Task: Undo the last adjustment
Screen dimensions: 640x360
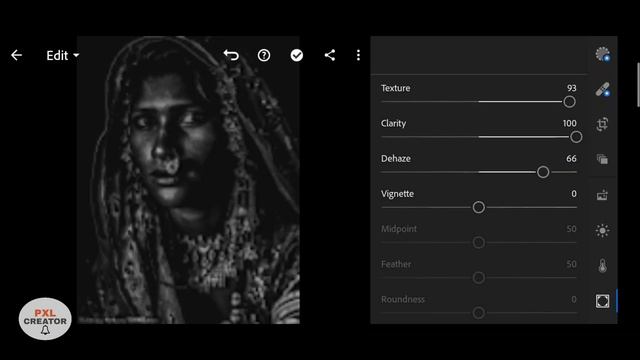Action: (x=231, y=55)
